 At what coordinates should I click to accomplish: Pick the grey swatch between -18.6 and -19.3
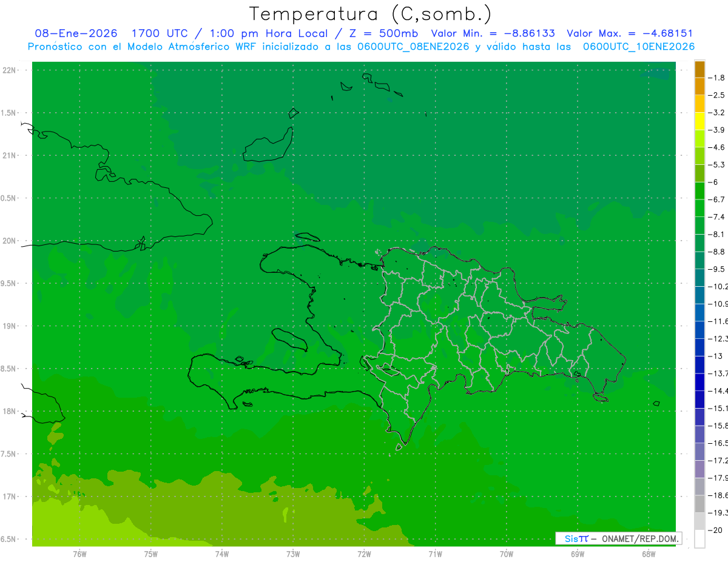point(699,504)
